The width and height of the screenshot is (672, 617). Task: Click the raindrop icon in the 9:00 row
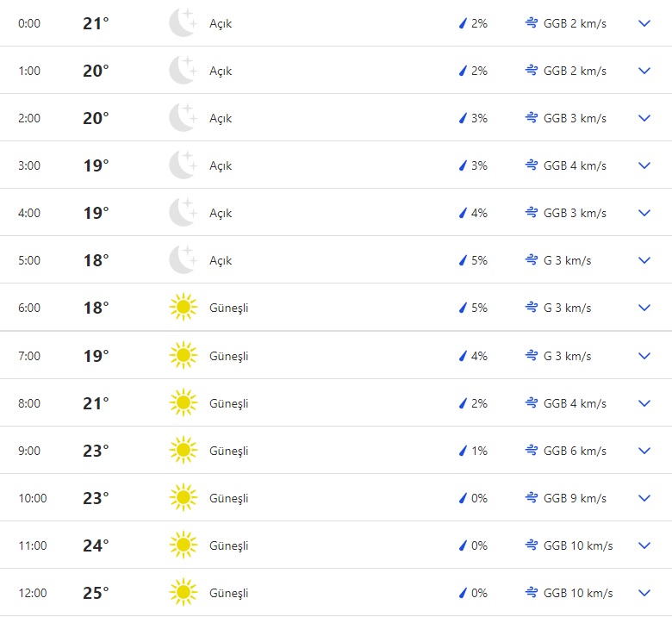click(463, 451)
